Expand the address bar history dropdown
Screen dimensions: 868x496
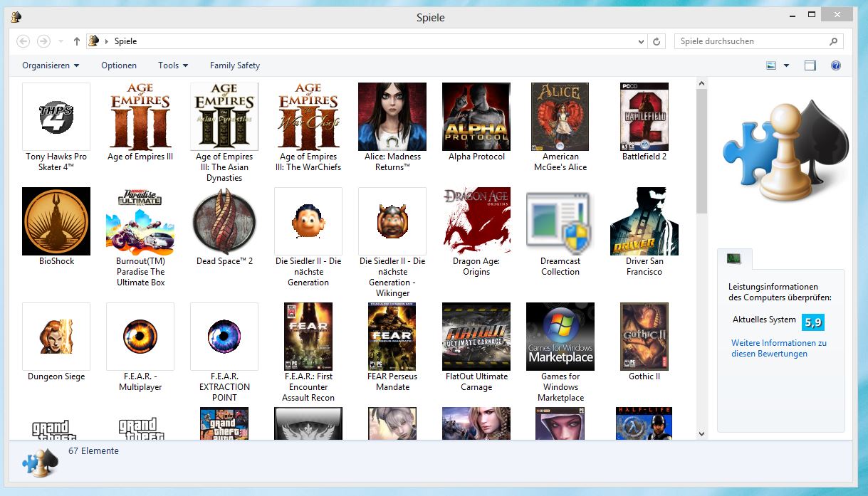click(x=642, y=41)
